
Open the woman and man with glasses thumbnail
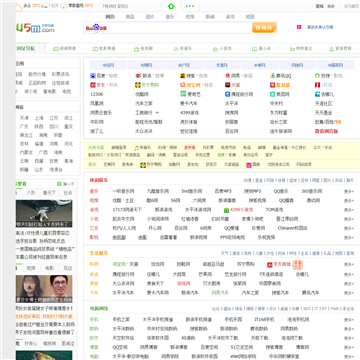click(x=44, y=289)
